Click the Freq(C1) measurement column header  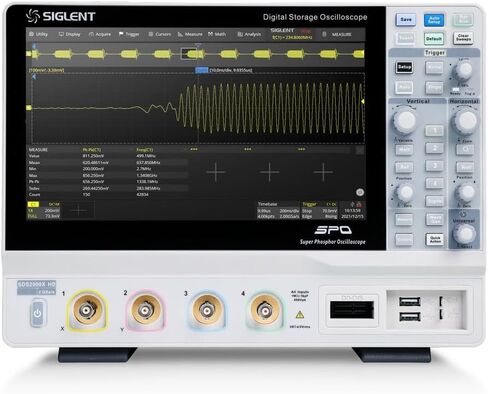[145, 150]
